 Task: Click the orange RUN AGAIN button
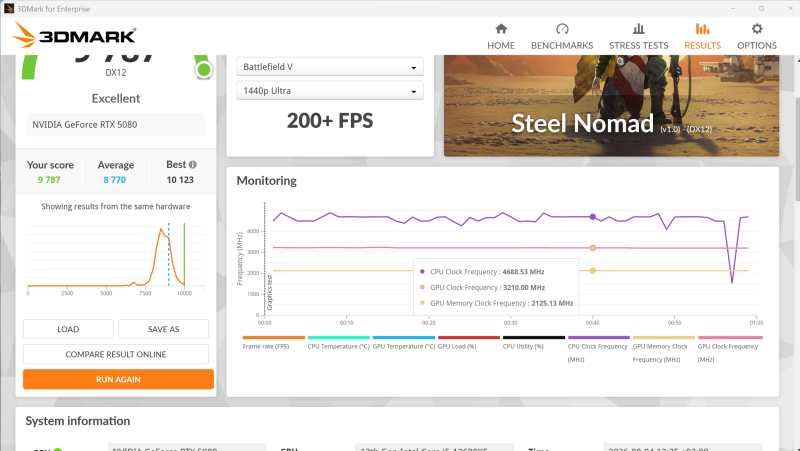[x=118, y=379]
